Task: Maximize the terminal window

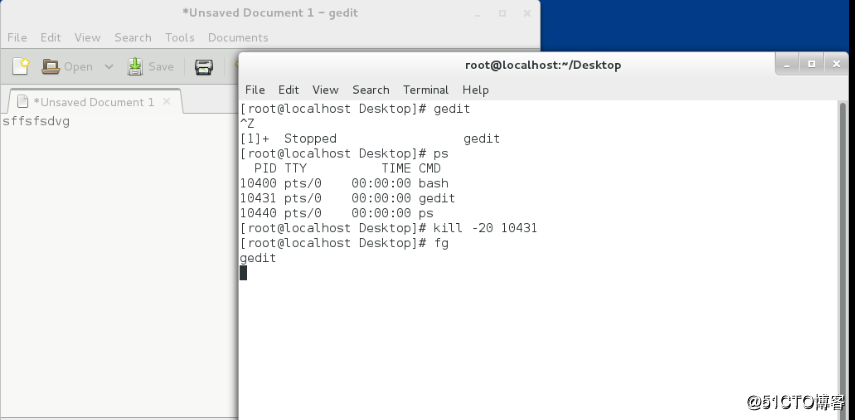Action: [x=811, y=64]
